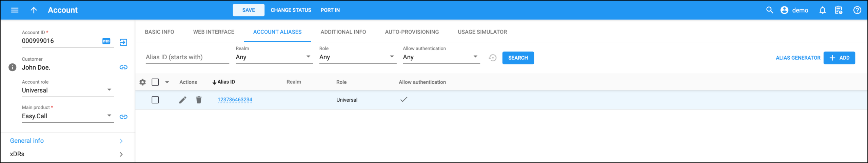Switch to the Additional Info tab

pos(343,32)
